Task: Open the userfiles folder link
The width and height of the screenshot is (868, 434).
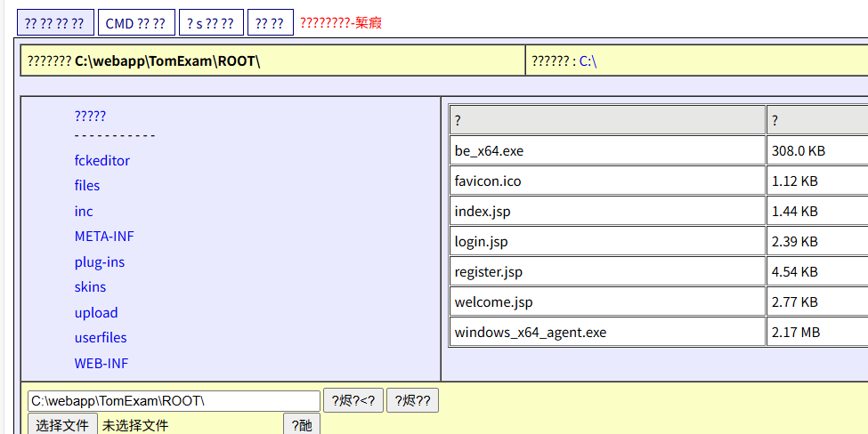Action: [101, 338]
